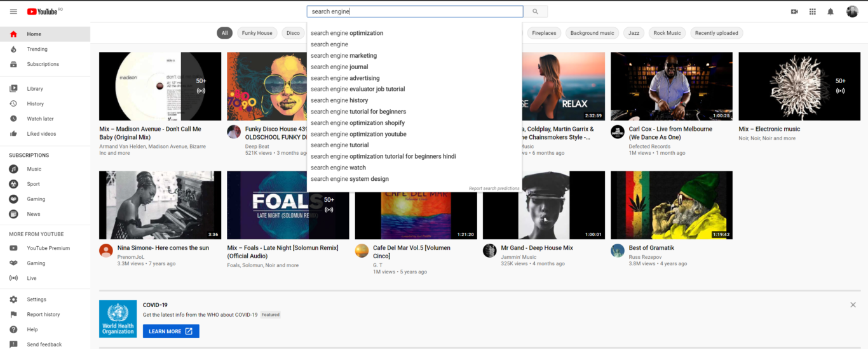Image resolution: width=868 pixels, height=349 pixels.
Task: Open Cafe Del Mar Vol.5 video title
Action: [x=412, y=252]
